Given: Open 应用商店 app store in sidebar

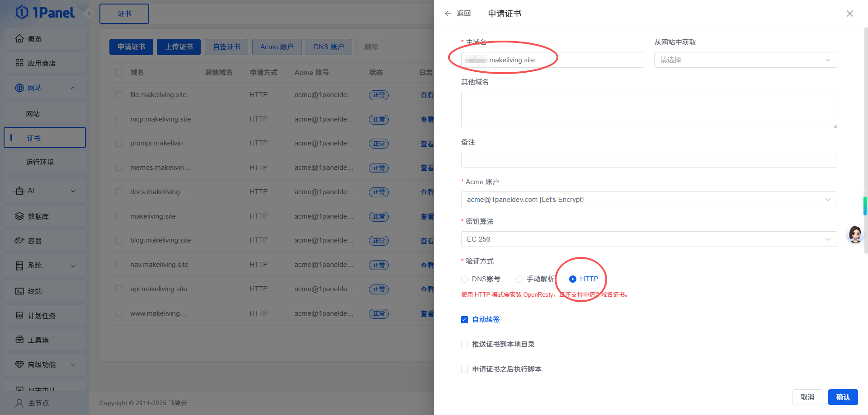Looking at the screenshot, I should pos(42,63).
